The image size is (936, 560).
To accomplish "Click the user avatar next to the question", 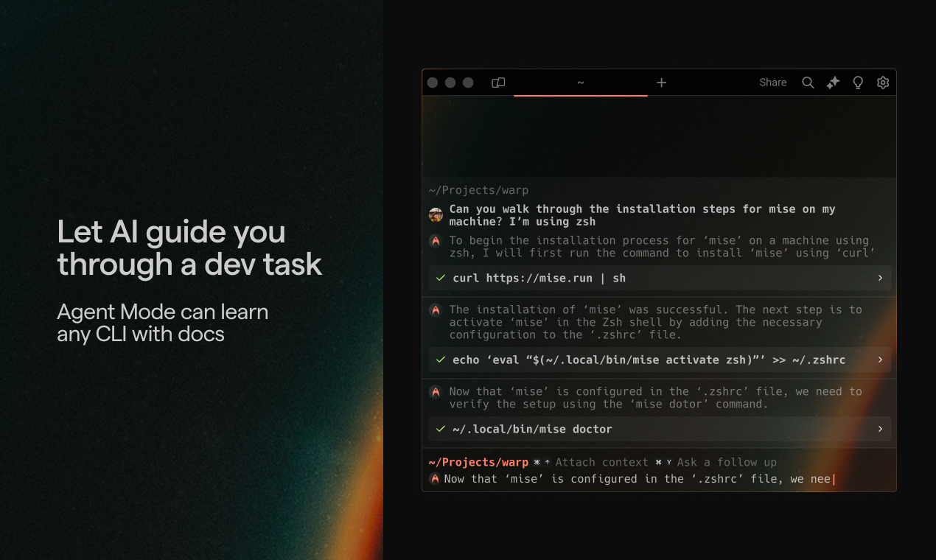I will coord(436,215).
